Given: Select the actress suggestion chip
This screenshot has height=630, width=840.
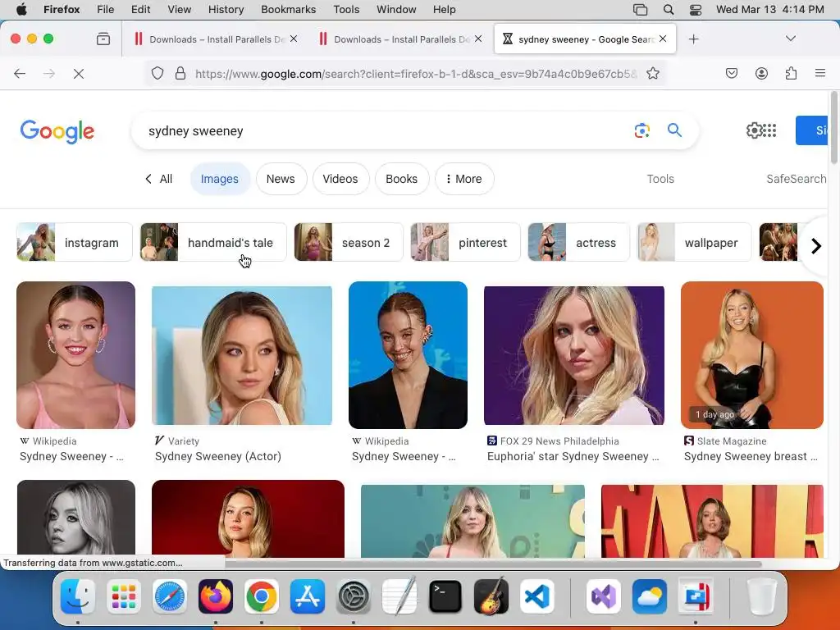Looking at the screenshot, I should pos(578,242).
